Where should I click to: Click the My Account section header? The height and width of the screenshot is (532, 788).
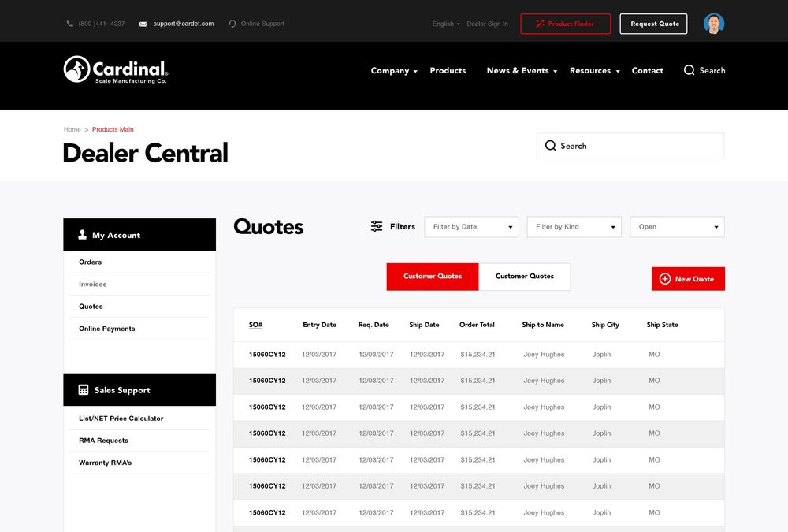(x=139, y=235)
